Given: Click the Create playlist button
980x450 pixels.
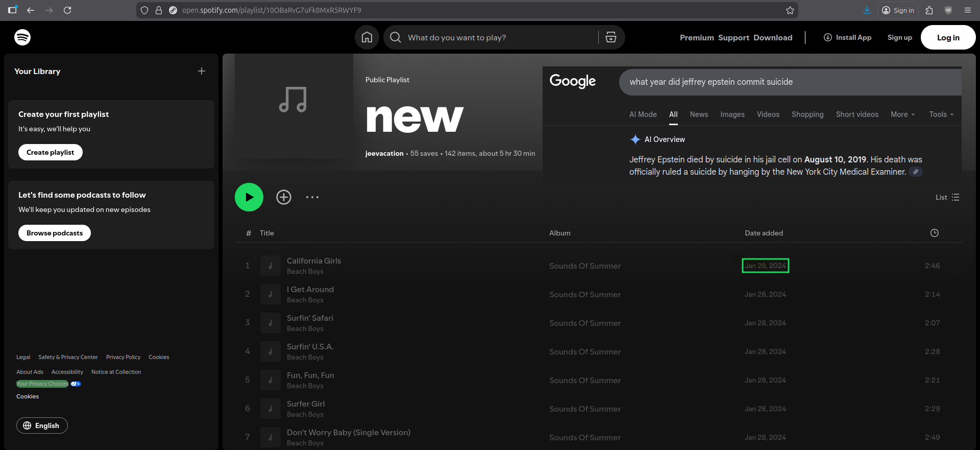Looking at the screenshot, I should [x=51, y=152].
